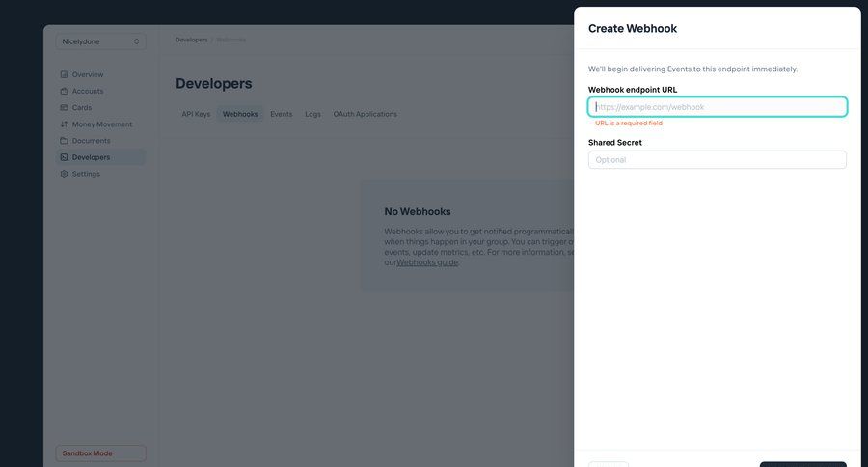This screenshot has height=467, width=868.
Task: Open the Nicelydone workspace switcher dropdown
Action: [100, 41]
